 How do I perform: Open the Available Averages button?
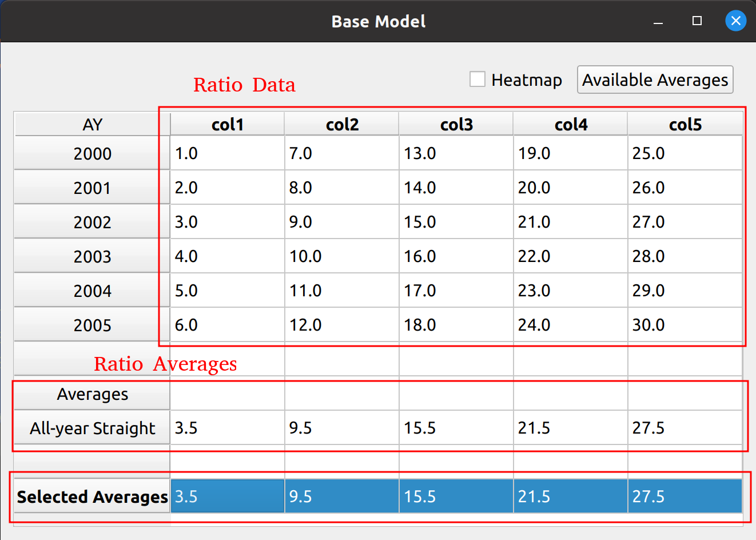[x=655, y=80]
